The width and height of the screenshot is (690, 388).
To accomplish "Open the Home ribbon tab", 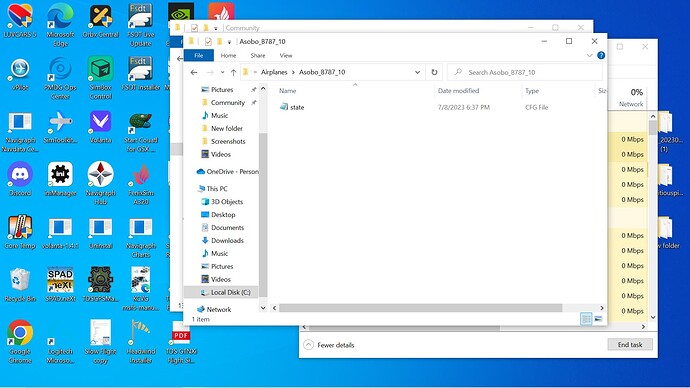I will point(228,55).
